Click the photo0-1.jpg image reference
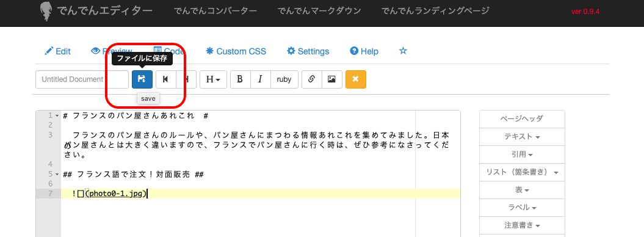644x237 pixels. pos(116,194)
